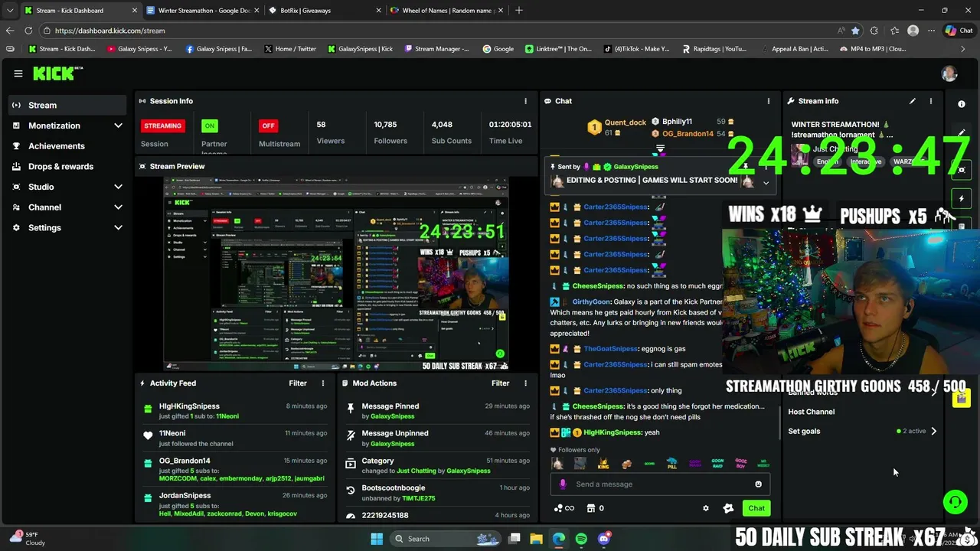Click HIgHKingSnipess in Activity Feed
980x551 pixels.
189,406
